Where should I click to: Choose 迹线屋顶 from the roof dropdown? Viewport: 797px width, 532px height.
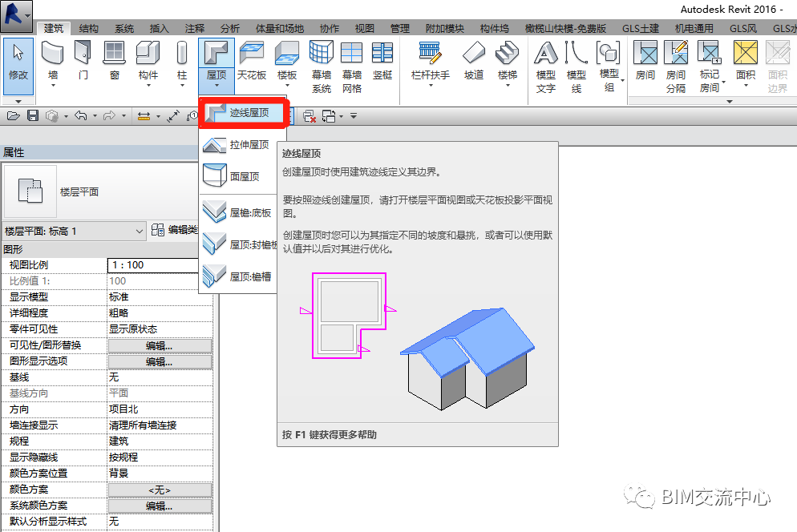pyautogui.click(x=244, y=113)
